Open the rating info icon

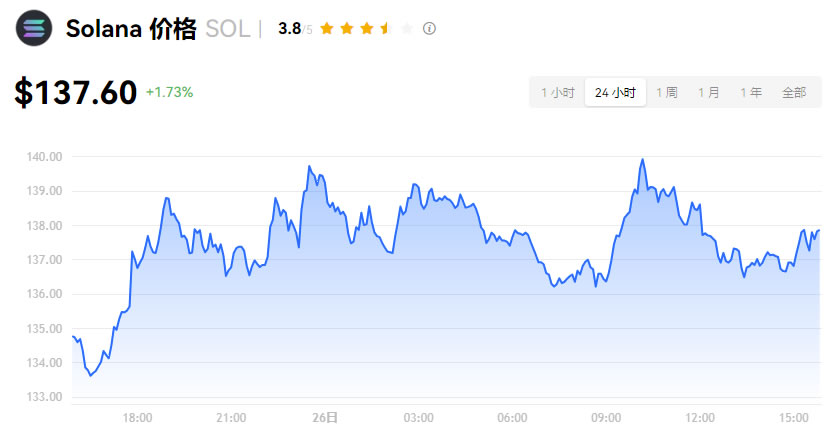[x=430, y=29]
